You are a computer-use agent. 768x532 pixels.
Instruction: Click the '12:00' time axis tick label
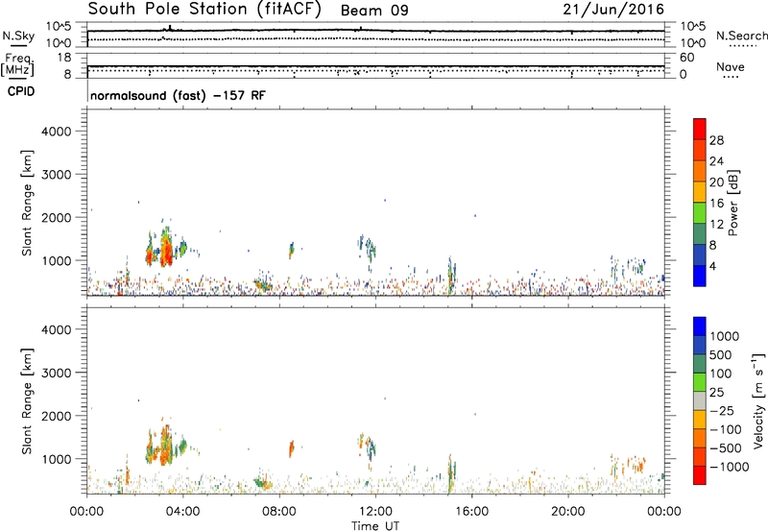click(375, 512)
